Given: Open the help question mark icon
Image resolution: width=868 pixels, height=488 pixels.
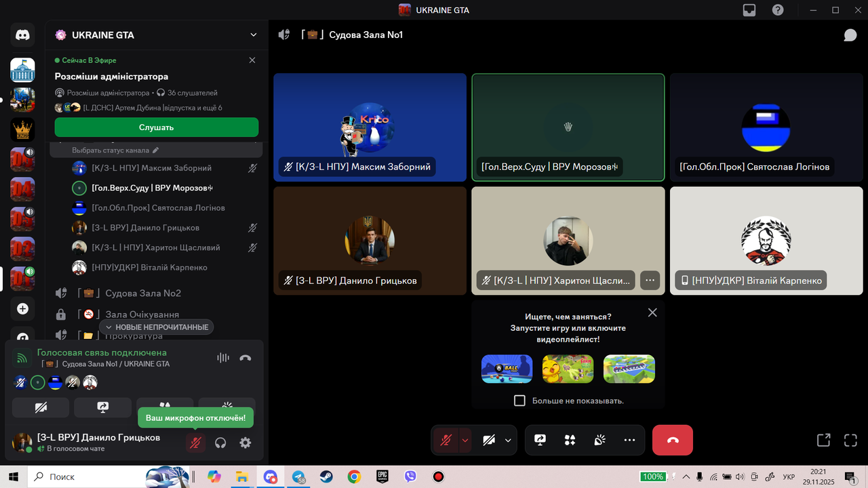Looking at the screenshot, I should [778, 10].
